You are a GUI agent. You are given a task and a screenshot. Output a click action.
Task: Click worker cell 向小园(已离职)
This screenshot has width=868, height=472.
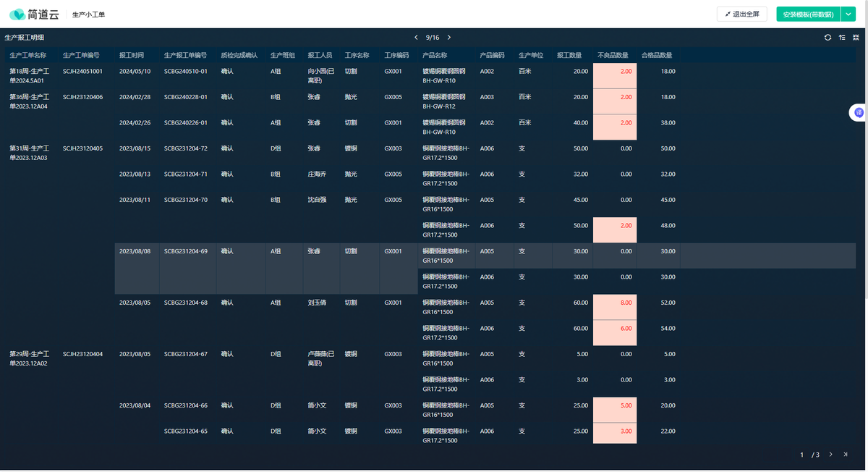coord(321,76)
